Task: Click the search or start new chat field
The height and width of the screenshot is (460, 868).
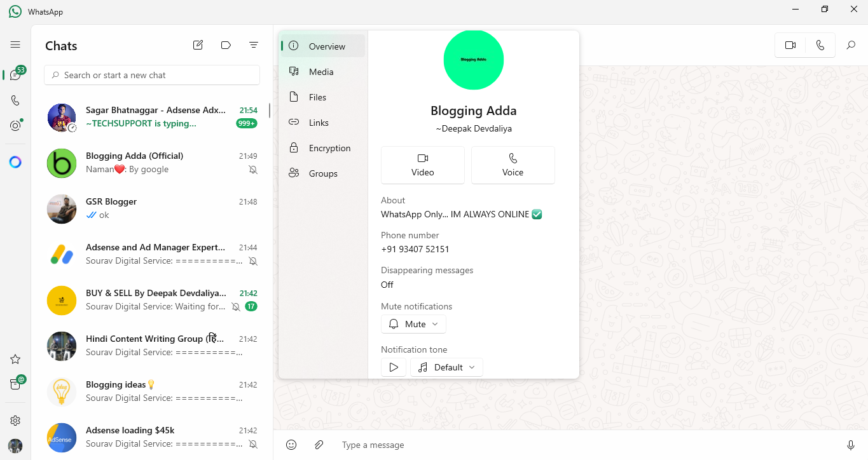Action: (152, 75)
